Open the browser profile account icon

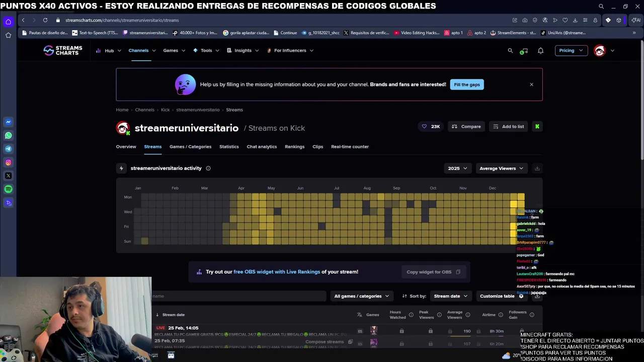595,20
